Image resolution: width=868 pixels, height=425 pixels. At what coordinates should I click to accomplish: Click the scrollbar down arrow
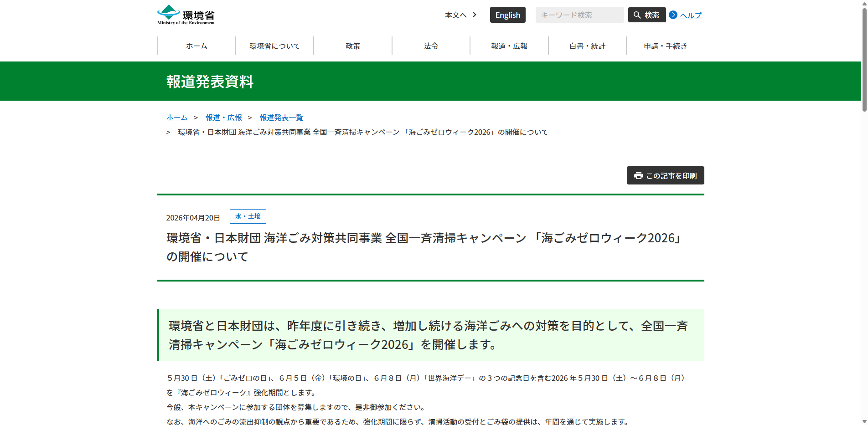click(864, 421)
